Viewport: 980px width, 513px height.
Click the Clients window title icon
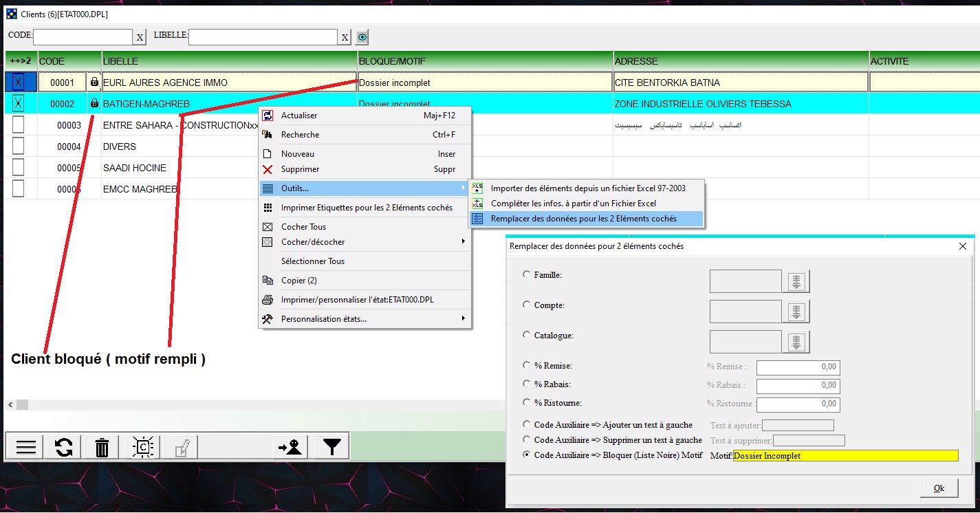(12, 14)
